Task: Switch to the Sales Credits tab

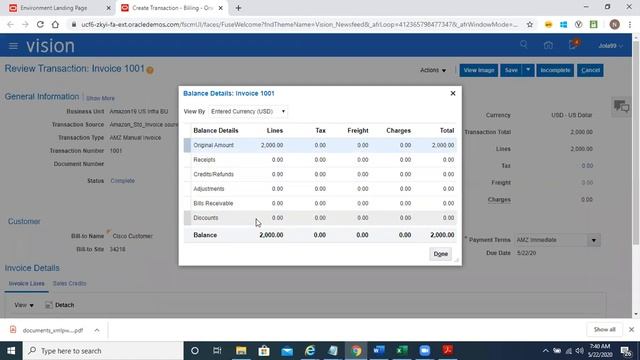Action: pyautogui.click(x=69, y=283)
